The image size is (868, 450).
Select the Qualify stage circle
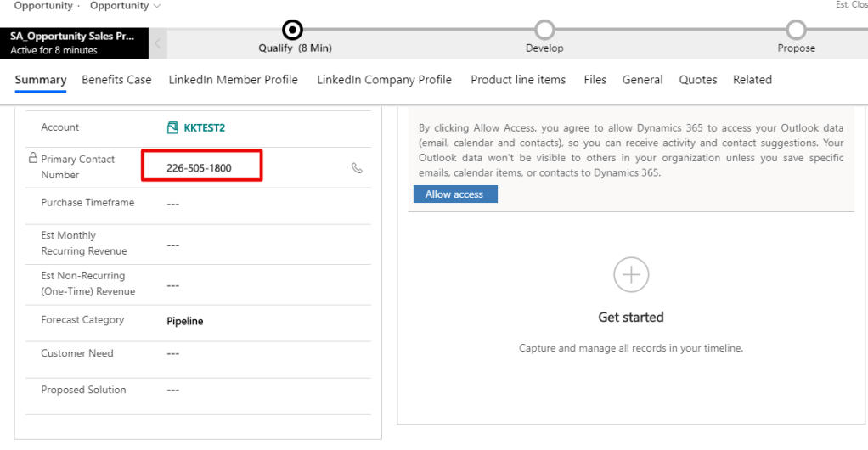pyautogui.click(x=292, y=31)
